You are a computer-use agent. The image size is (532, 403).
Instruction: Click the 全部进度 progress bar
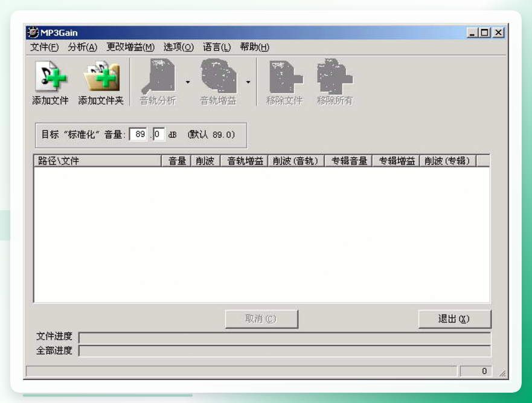[x=284, y=350]
